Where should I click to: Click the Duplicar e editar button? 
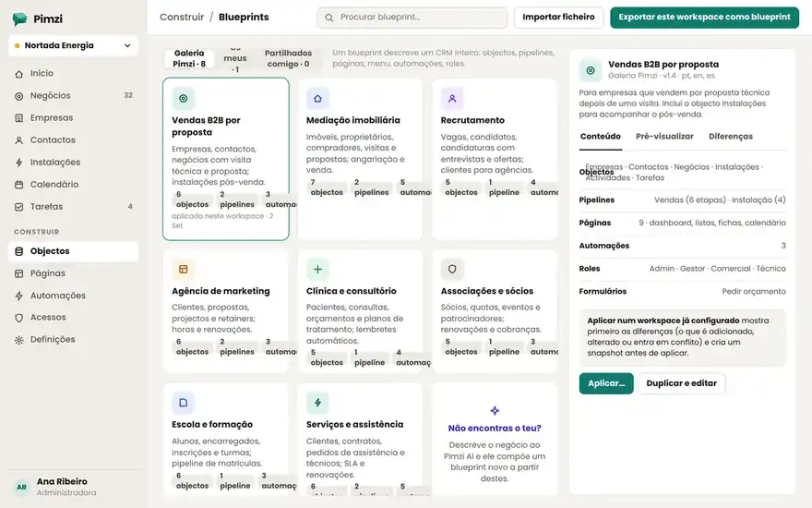[681, 383]
